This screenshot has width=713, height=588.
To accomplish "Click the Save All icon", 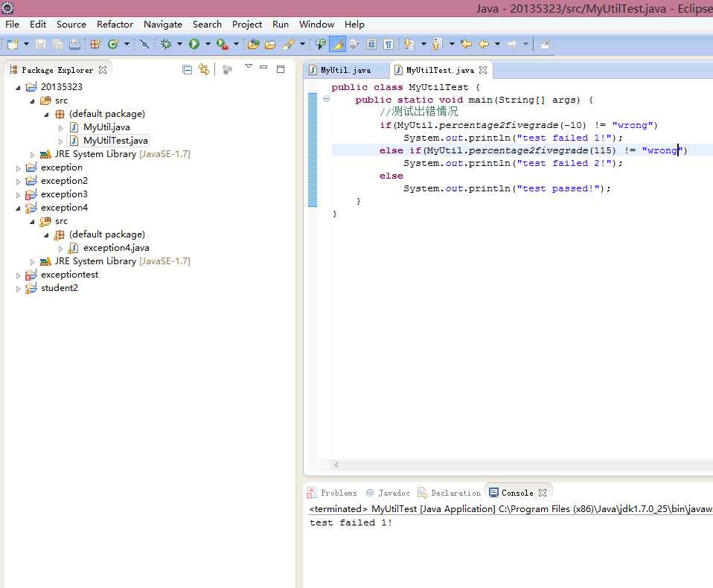I will pos(57,44).
